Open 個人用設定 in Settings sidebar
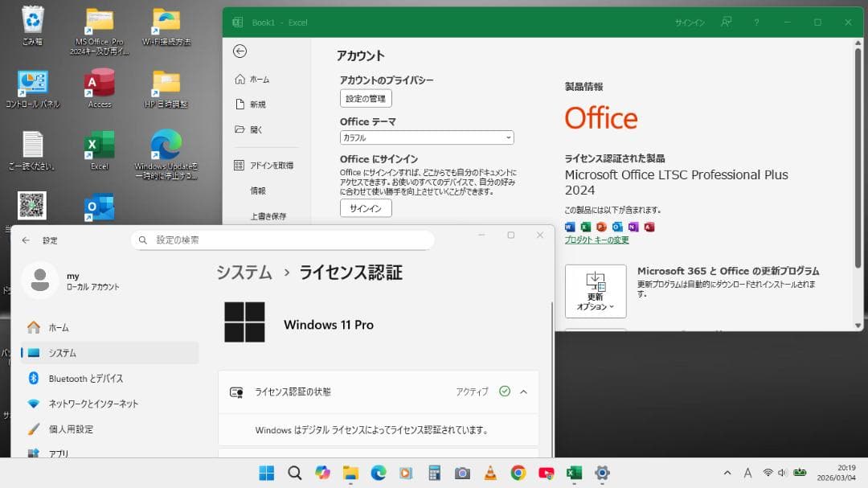The image size is (868, 488). (109, 429)
